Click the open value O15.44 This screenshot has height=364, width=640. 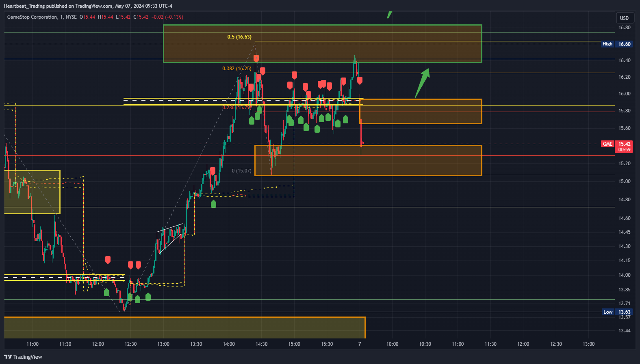tap(87, 17)
